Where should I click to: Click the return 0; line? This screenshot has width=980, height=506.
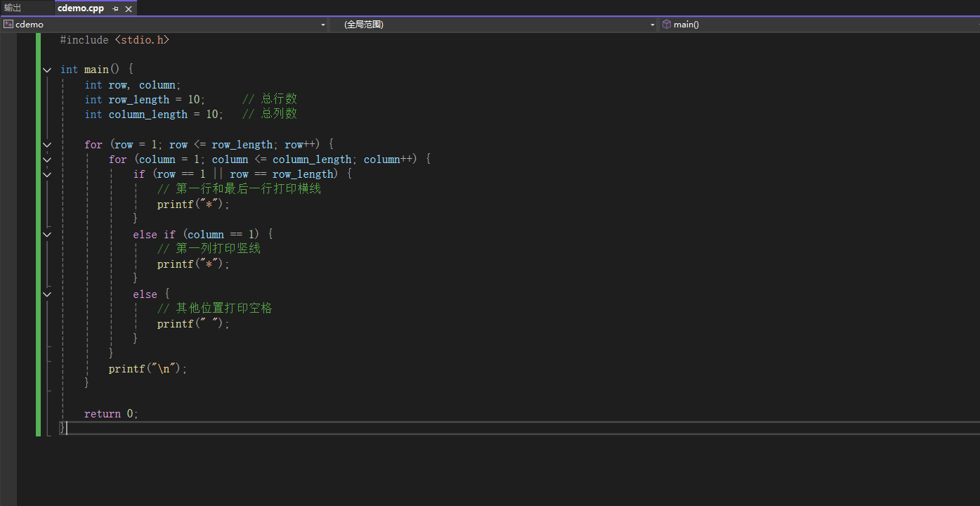pos(111,414)
